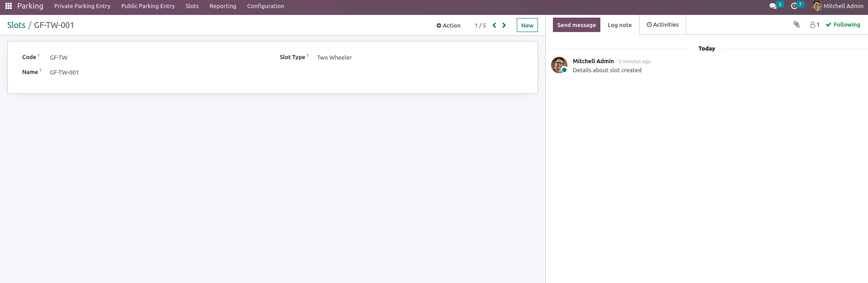Open the Public Parking Entry menu
Viewport: 868px width, 283px height.
pos(148,6)
